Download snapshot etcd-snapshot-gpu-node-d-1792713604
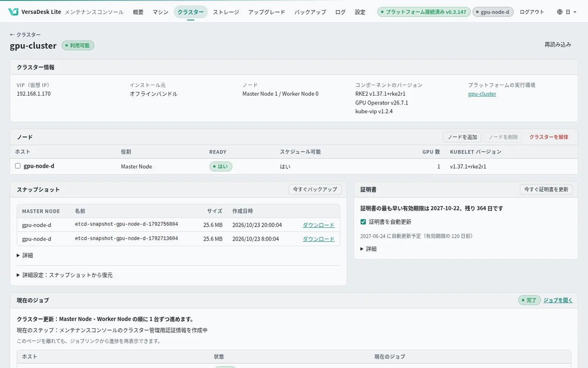 318,239
